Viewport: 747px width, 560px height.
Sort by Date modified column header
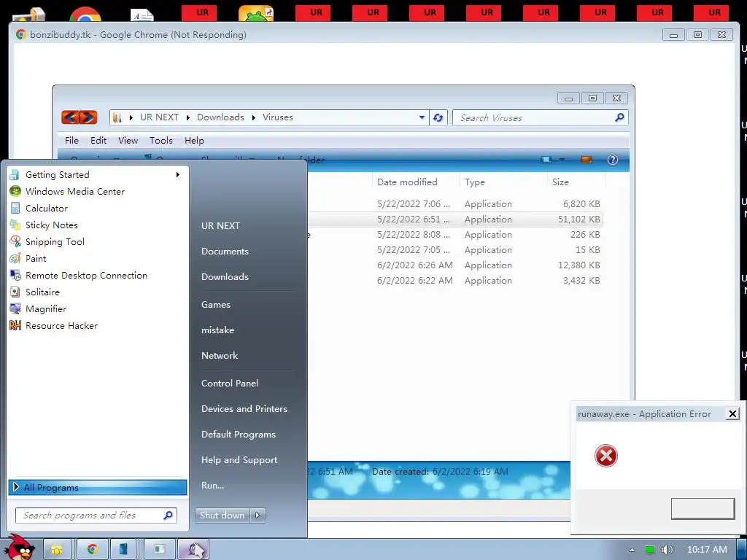coord(416,182)
